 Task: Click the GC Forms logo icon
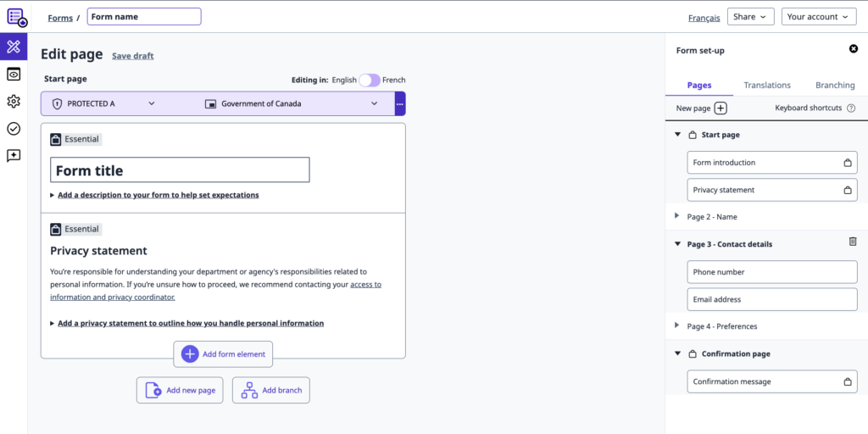click(x=17, y=17)
